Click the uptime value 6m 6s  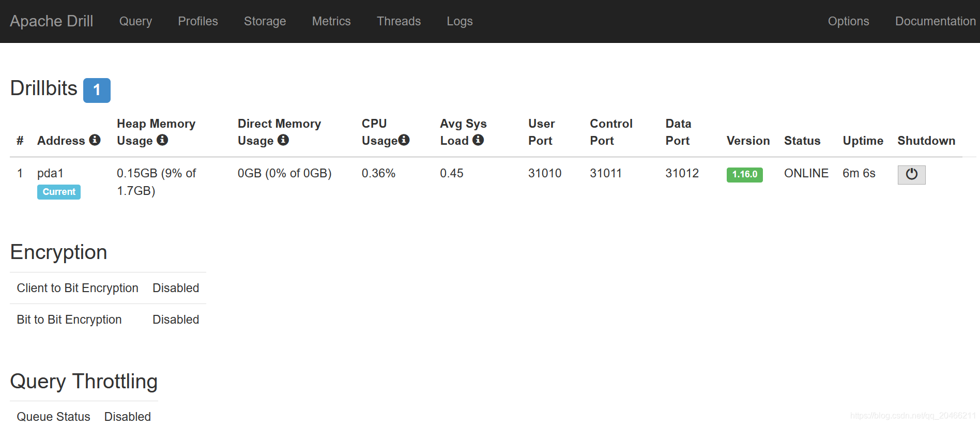(859, 173)
